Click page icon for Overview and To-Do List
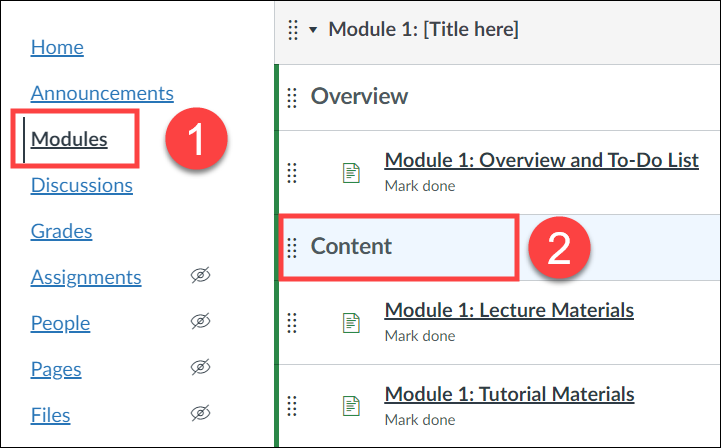The image size is (721, 448). [x=351, y=173]
